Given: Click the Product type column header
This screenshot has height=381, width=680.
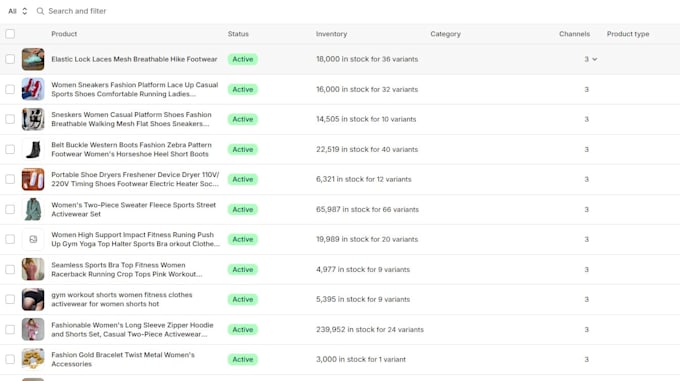Looking at the screenshot, I should pyautogui.click(x=628, y=34).
